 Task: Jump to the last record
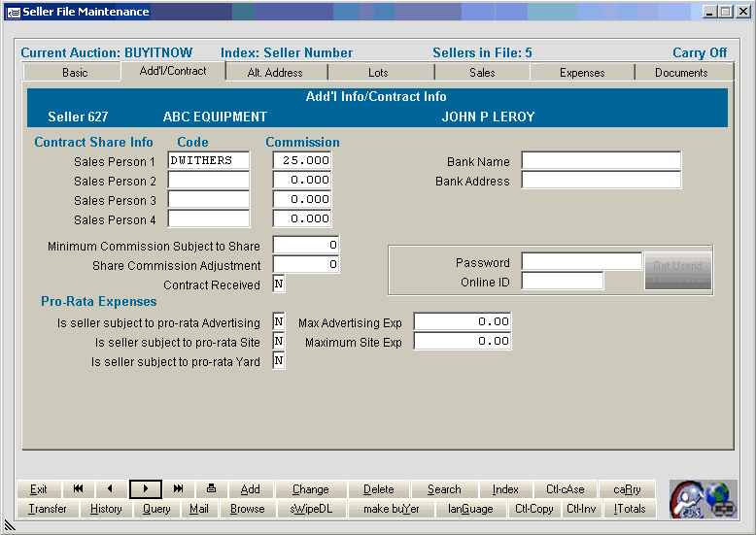pos(178,489)
